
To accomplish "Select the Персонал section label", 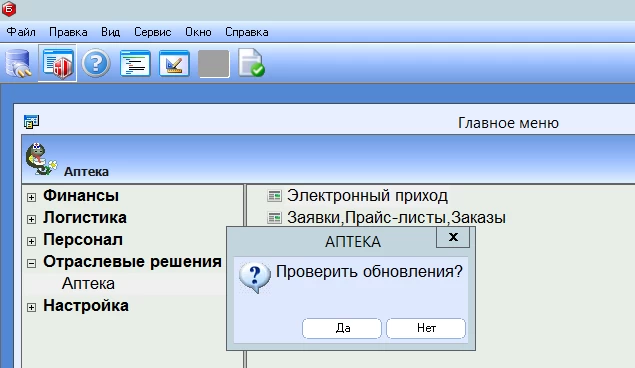I will pyautogui.click(x=83, y=240).
